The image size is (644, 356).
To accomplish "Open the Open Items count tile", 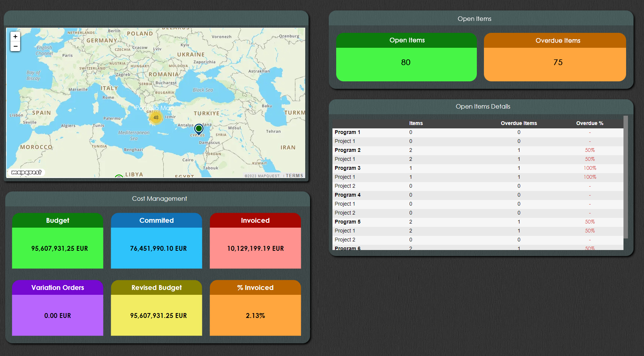I will (406, 57).
